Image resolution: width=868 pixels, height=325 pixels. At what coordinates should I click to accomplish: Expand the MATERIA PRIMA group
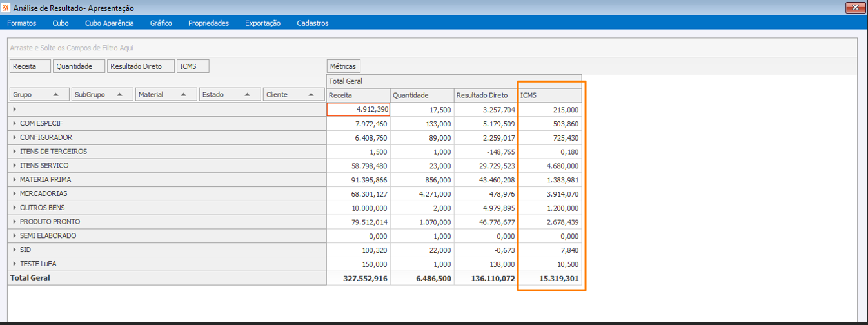[x=14, y=179]
